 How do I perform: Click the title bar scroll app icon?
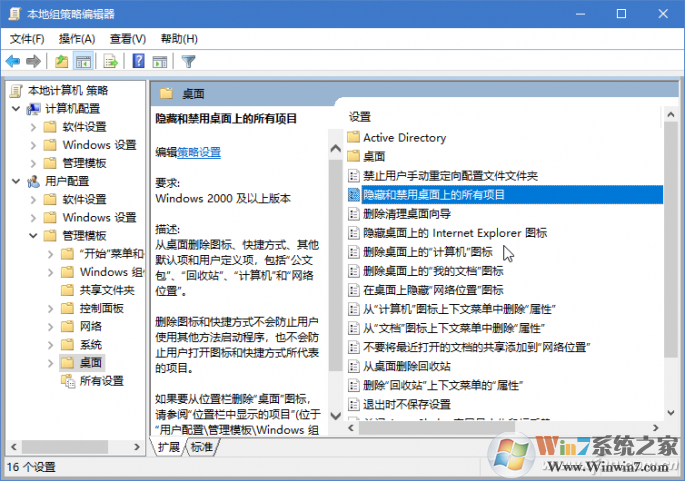[x=15, y=14]
